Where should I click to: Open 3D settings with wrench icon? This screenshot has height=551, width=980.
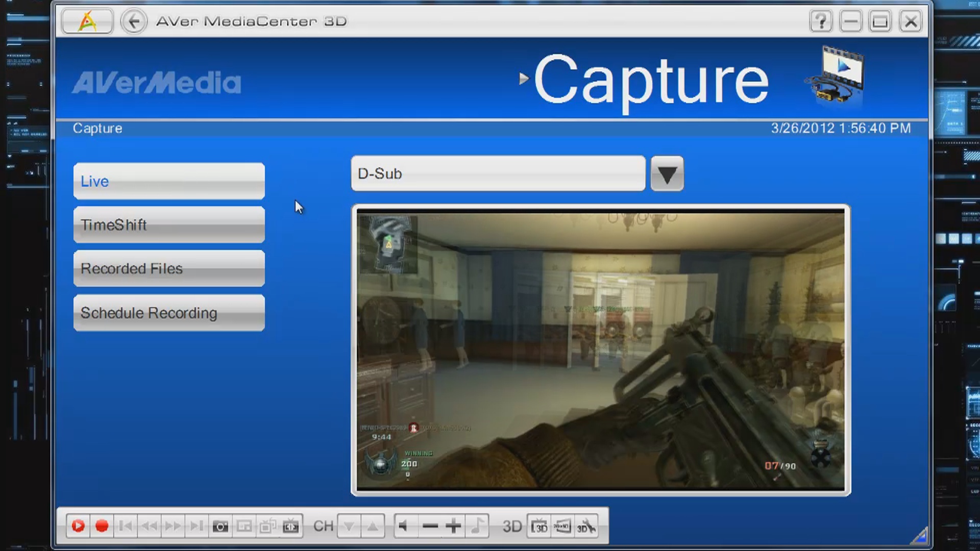[x=586, y=527]
